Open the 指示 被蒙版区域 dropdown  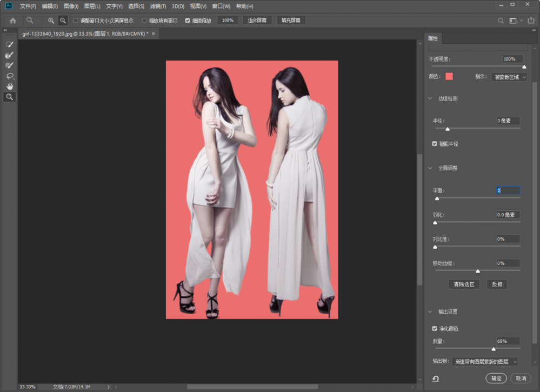pos(509,77)
